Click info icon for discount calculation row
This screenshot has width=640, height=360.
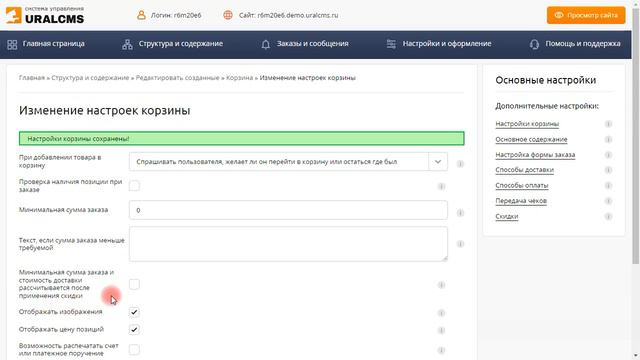pos(441,285)
